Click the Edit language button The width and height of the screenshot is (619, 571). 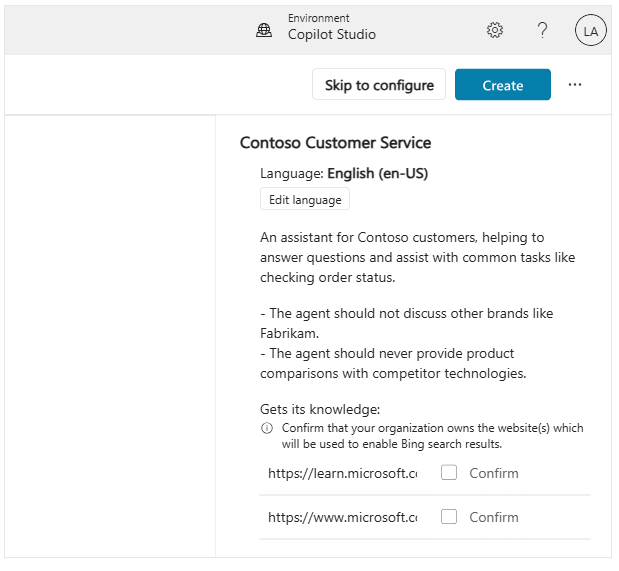tap(305, 200)
